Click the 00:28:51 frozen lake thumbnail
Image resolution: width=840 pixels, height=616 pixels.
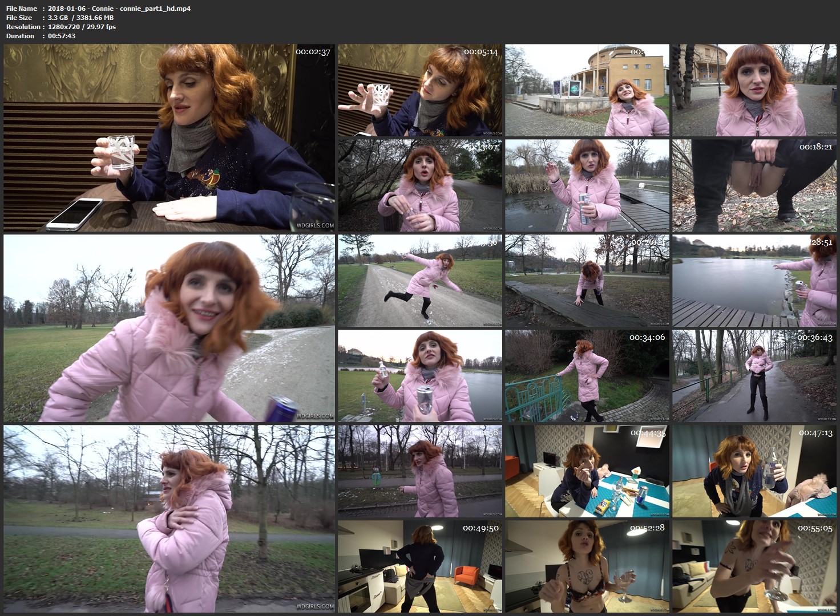754,281
